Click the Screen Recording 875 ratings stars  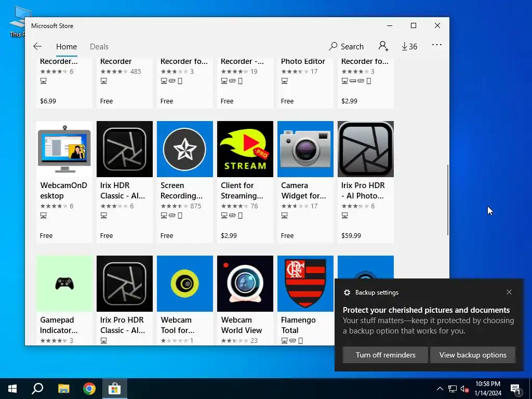pyautogui.click(x=174, y=206)
